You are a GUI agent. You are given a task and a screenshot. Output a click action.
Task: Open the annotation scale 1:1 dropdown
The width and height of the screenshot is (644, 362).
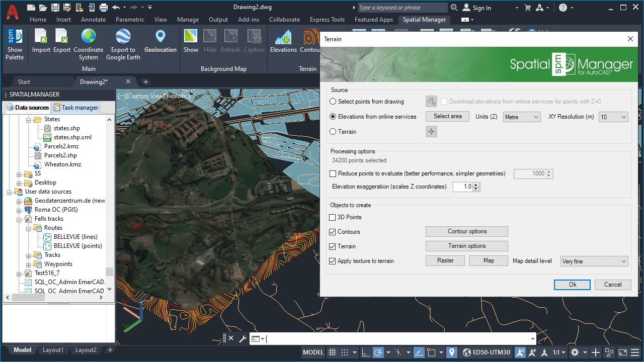coord(559,352)
